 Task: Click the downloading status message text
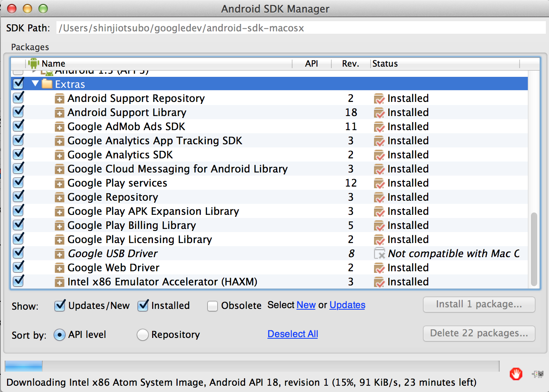tap(242, 382)
